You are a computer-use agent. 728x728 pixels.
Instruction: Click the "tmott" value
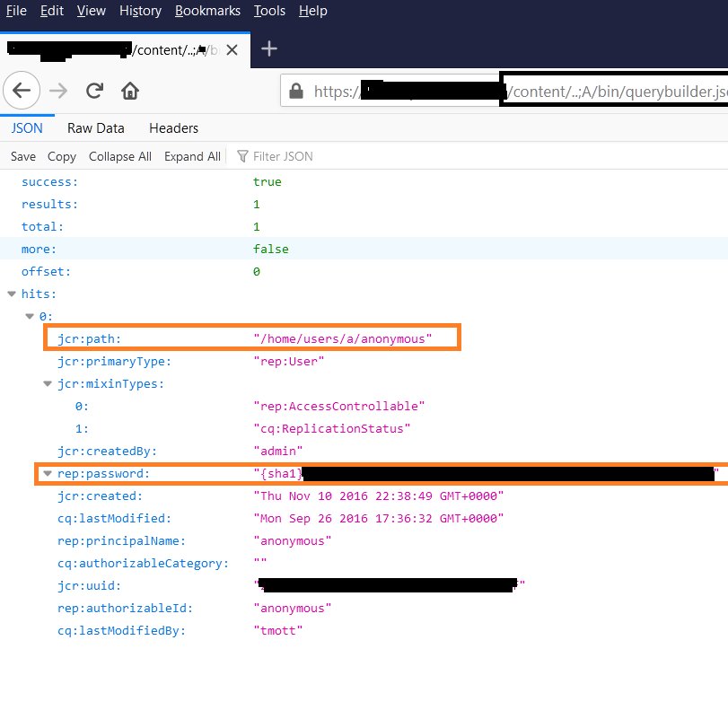[278, 630]
